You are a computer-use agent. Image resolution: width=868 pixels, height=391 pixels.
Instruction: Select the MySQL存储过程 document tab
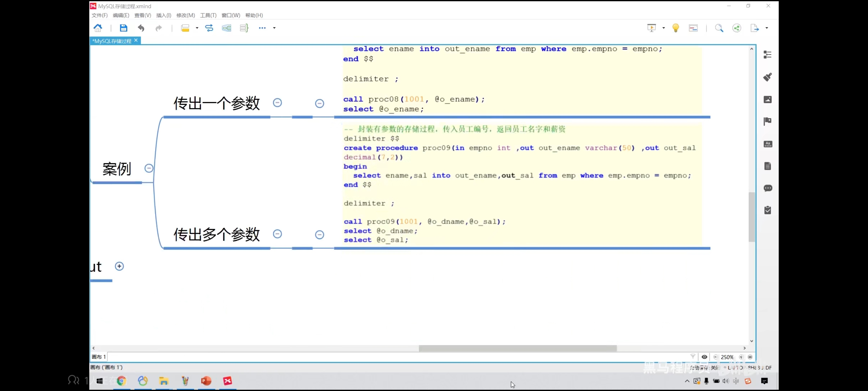[112, 41]
